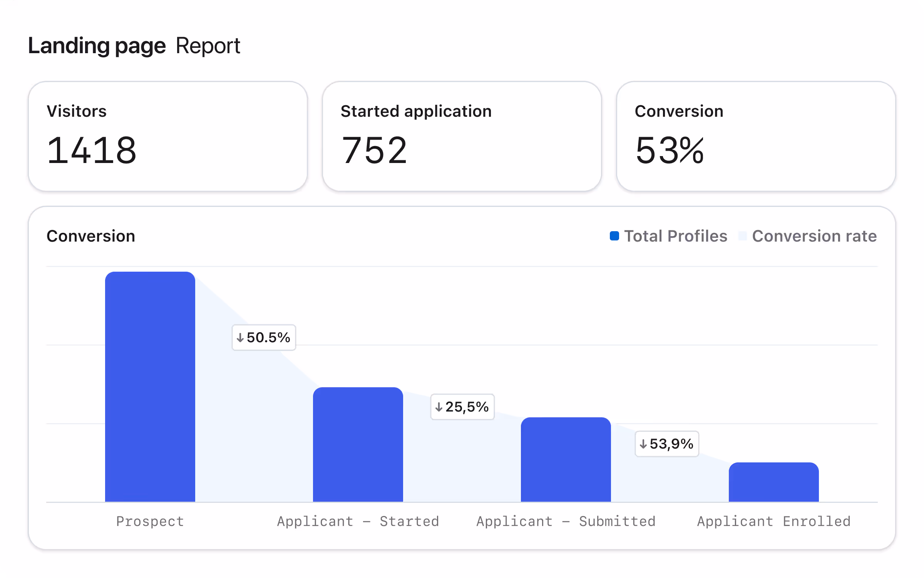
Task: Click the Total Profiles legend icon
Action: (615, 236)
